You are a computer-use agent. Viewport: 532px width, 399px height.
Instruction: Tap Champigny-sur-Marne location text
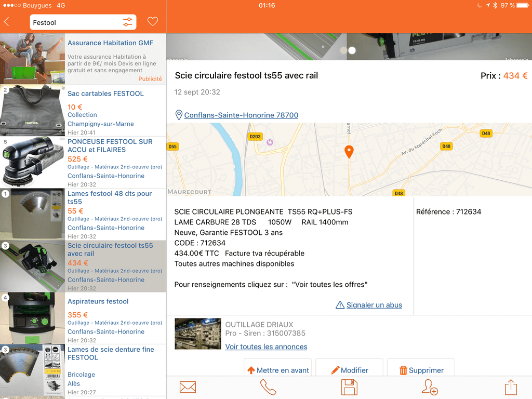tap(100, 124)
